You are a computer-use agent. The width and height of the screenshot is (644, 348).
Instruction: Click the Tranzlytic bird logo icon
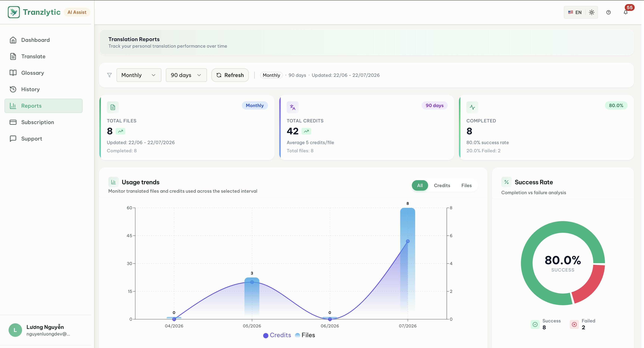pos(14,12)
